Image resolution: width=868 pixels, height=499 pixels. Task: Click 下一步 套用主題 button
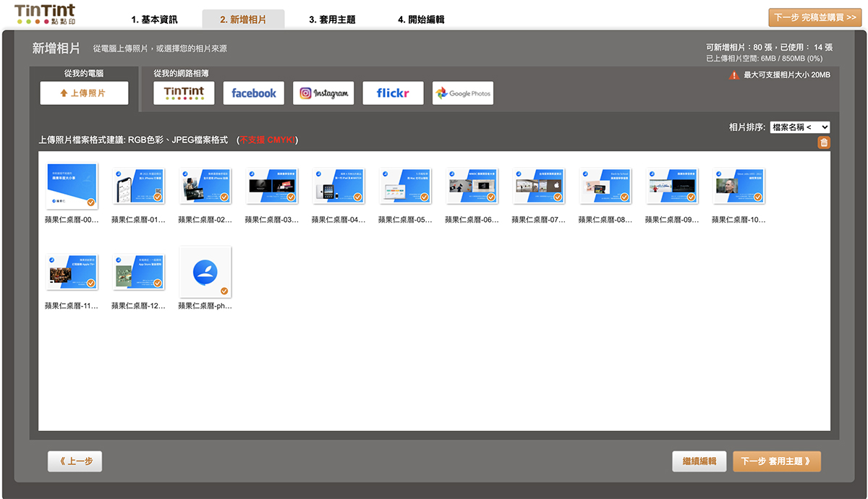(x=777, y=461)
